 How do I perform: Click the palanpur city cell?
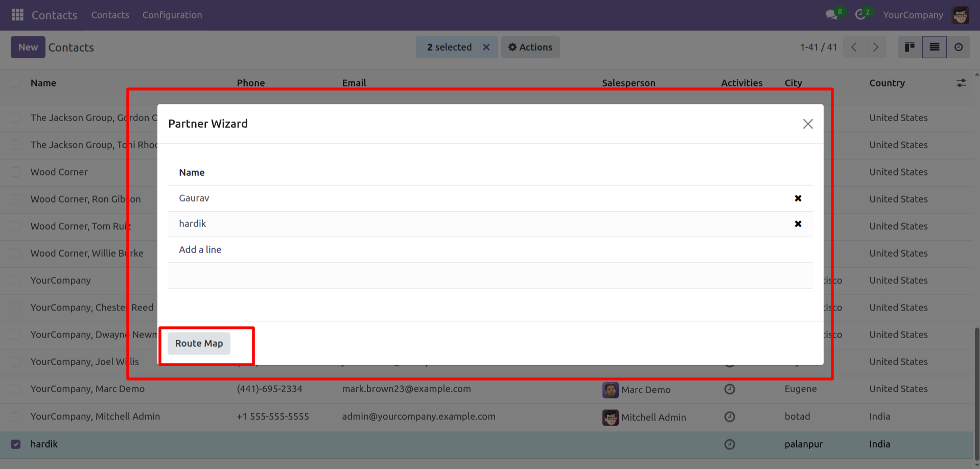(x=804, y=444)
